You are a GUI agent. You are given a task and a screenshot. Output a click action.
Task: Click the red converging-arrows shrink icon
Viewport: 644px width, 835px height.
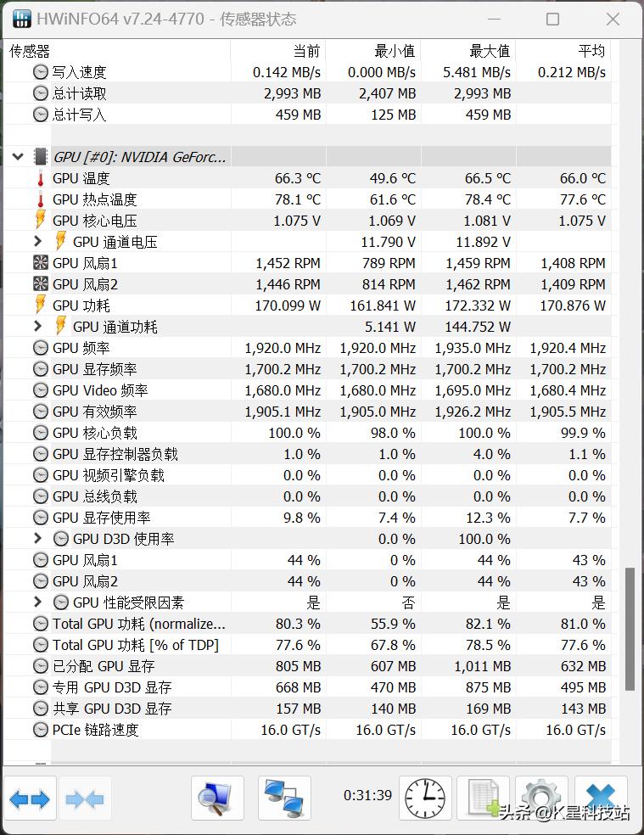tap(85, 798)
